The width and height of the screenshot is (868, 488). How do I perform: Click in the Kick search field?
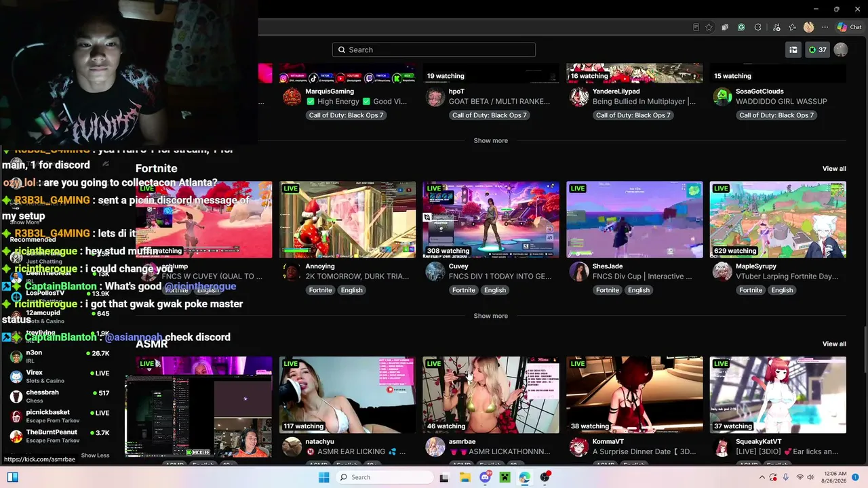(434, 49)
